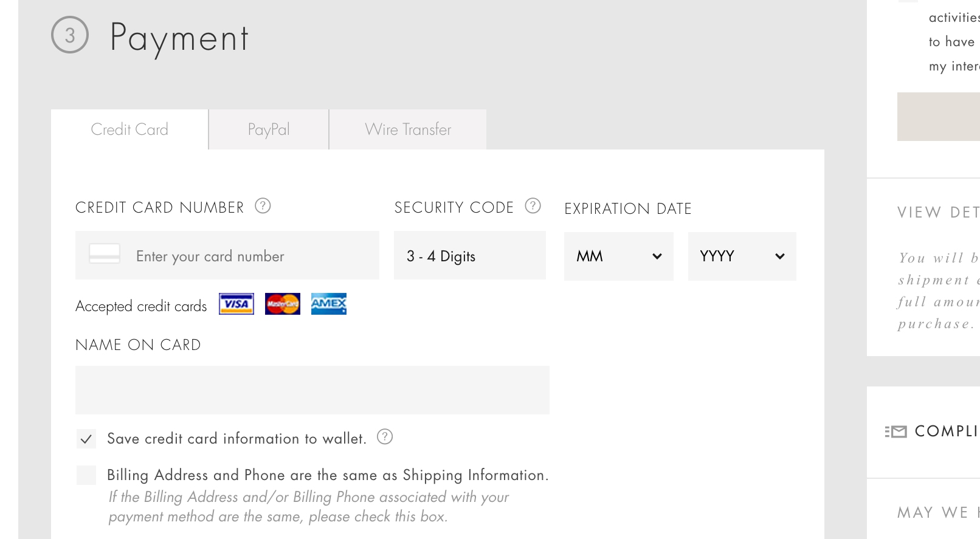
Task: Switch to the Wire Transfer tab
Action: tap(407, 129)
